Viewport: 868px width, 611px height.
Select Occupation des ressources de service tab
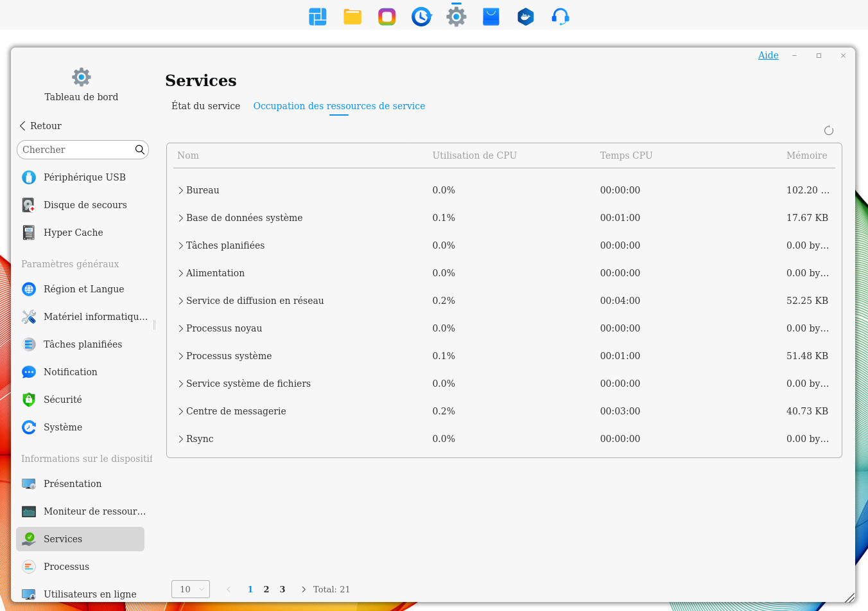(x=339, y=106)
